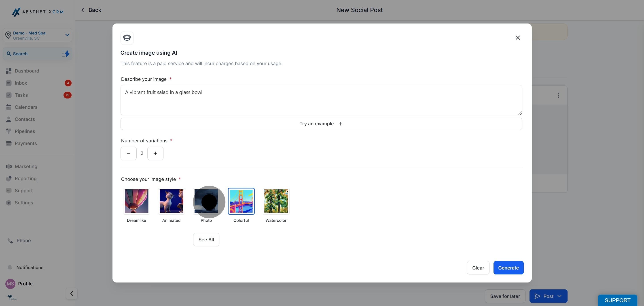Screen dimensions: 644x306
Task: Select the Dreamlike image style
Action: pos(136,201)
